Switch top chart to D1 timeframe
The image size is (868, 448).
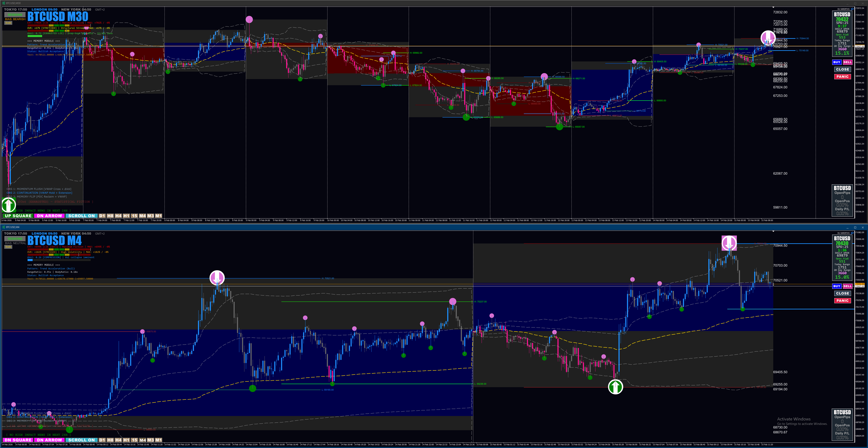102,216
